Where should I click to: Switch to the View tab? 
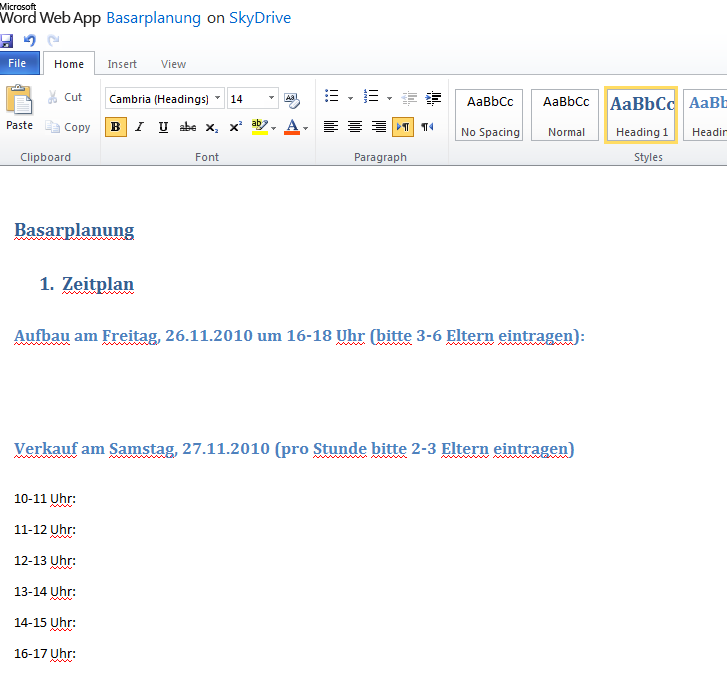point(173,64)
